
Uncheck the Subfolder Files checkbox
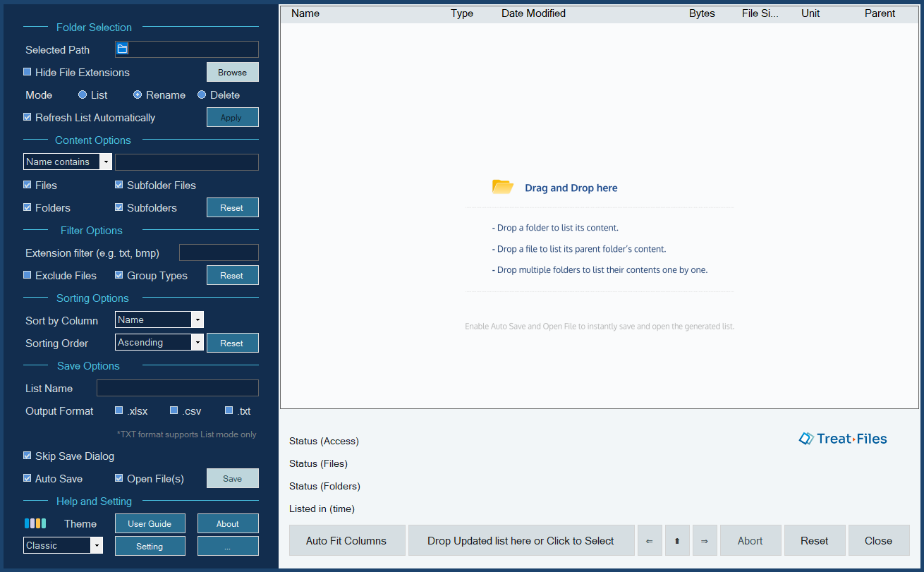point(119,185)
